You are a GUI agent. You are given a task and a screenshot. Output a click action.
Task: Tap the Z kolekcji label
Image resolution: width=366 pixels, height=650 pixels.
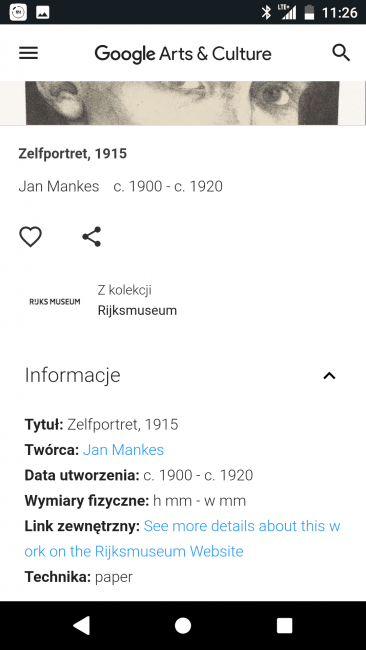click(124, 290)
